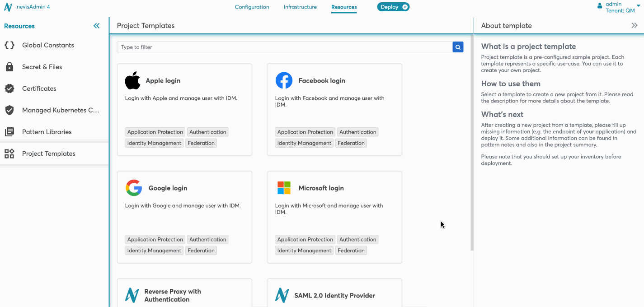Click the Global Constants braces icon
The image size is (644, 307).
(x=9, y=45)
